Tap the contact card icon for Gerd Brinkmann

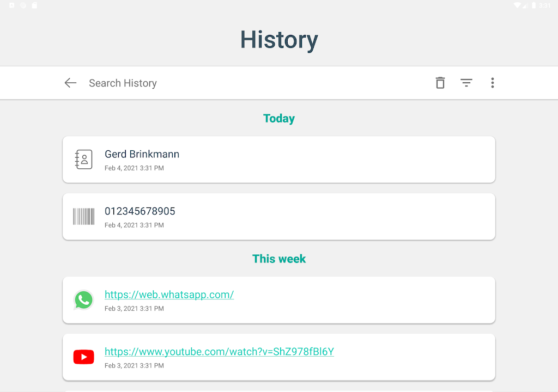click(83, 160)
